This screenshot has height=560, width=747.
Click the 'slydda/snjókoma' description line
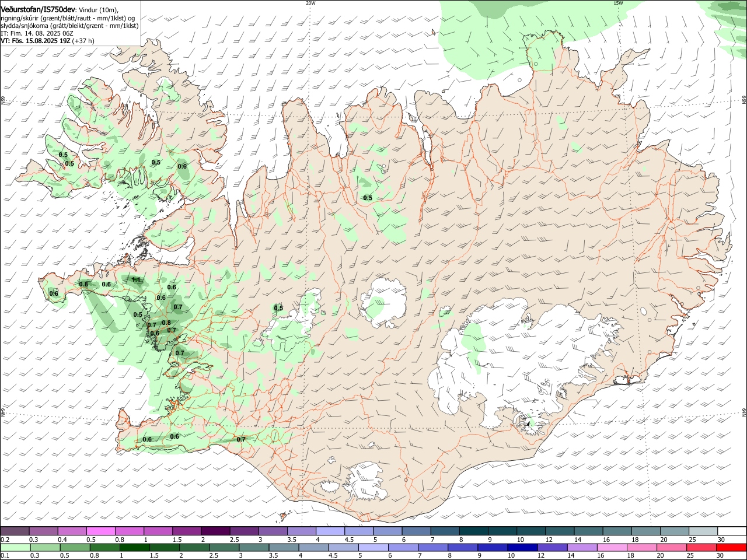(70, 26)
